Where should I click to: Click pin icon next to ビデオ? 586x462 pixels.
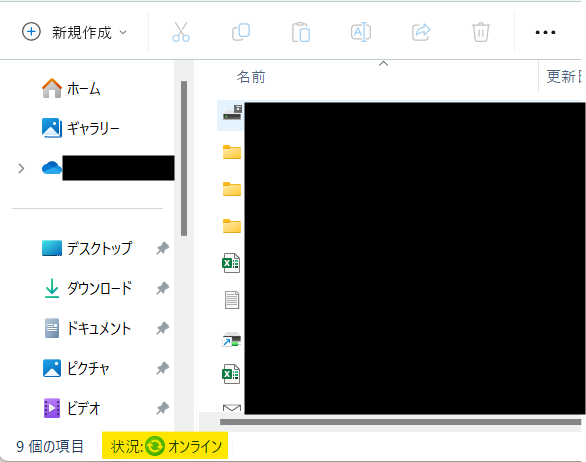click(x=163, y=408)
